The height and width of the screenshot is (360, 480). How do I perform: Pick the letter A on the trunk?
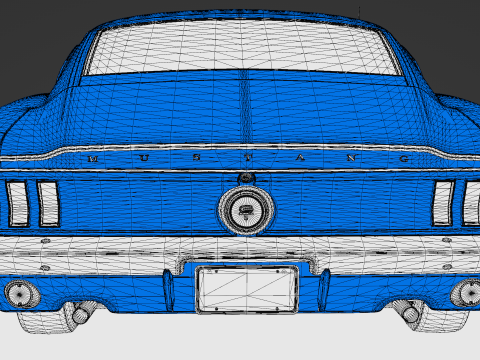[x=300, y=157]
